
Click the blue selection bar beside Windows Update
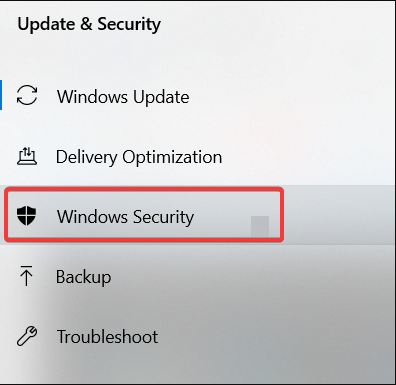(x=1, y=95)
